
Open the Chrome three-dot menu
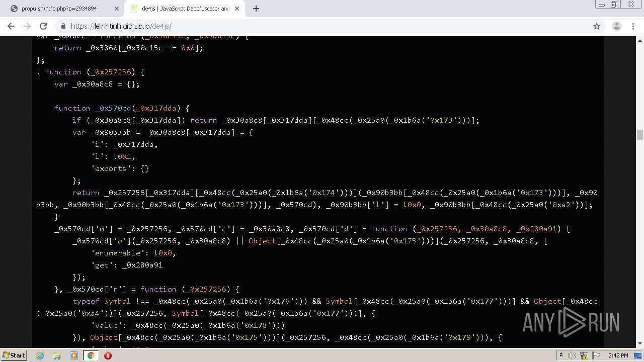tap(633, 26)
